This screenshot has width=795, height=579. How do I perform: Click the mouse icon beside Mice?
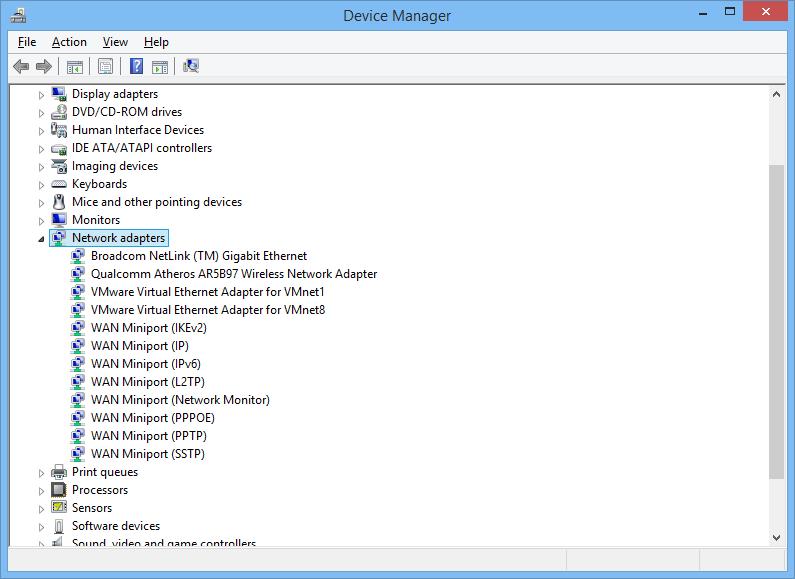click(x=59, y=202)
